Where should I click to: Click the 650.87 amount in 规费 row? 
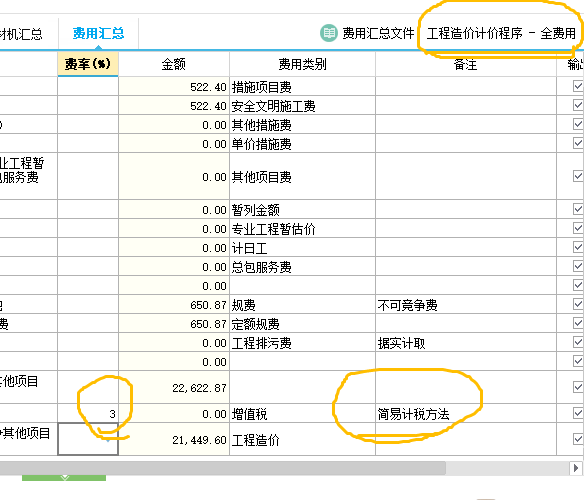tap(174, 305)
